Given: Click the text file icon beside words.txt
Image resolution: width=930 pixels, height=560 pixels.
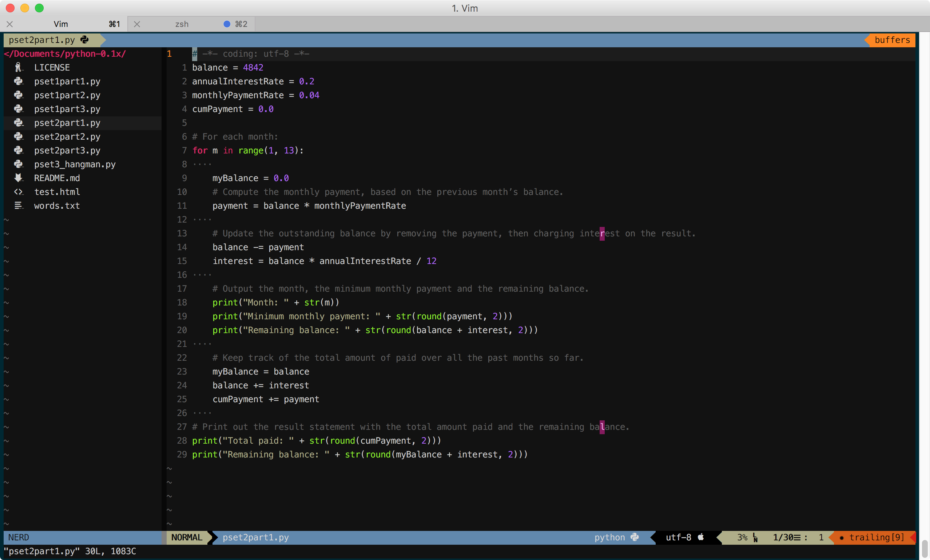Looking at the screenshot, I should 18,205.
